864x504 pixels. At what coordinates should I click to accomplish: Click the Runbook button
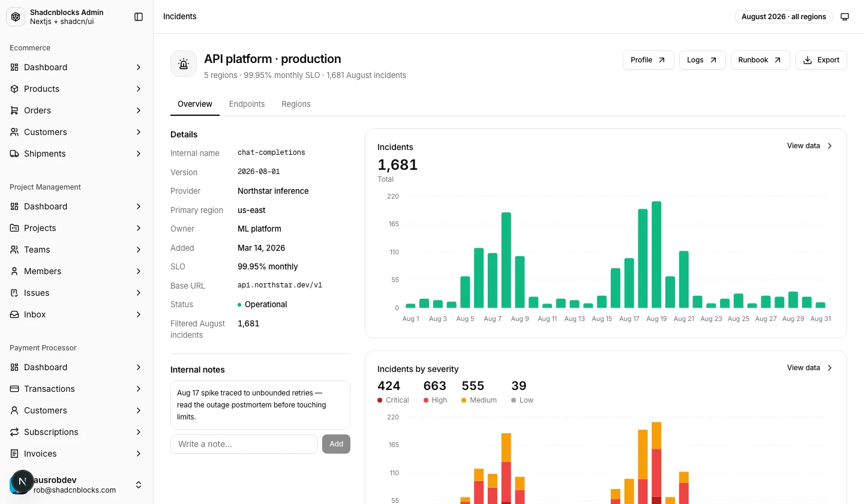pos(760,60)
